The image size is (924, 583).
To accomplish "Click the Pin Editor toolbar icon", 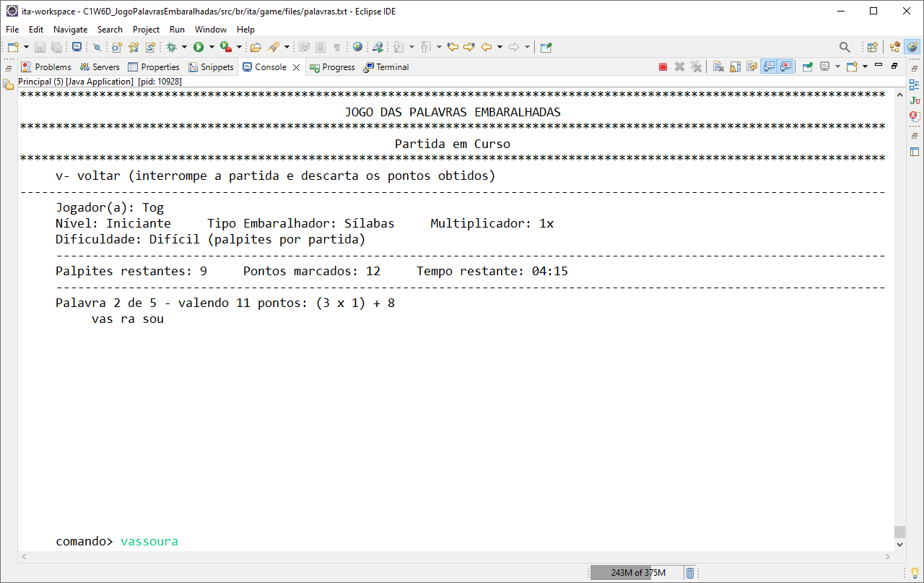I will [546, 47].
